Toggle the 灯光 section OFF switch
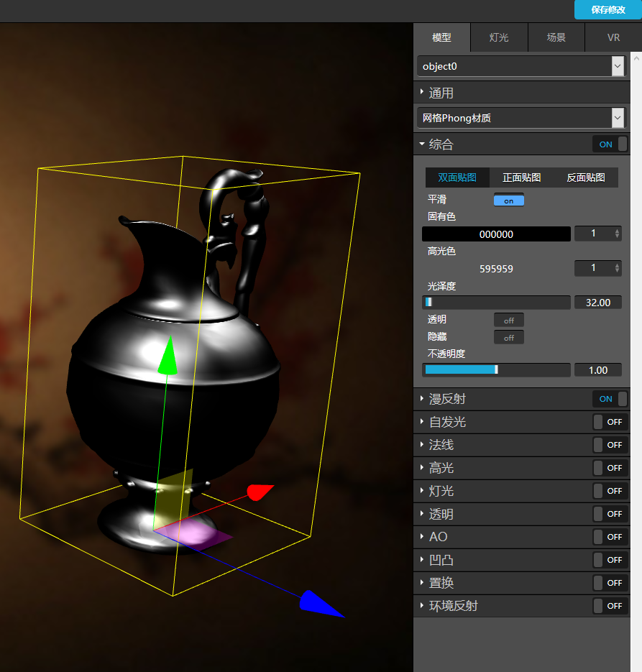Image resolution: width=642 pixels, height=672 pixels. click(610, 491)
